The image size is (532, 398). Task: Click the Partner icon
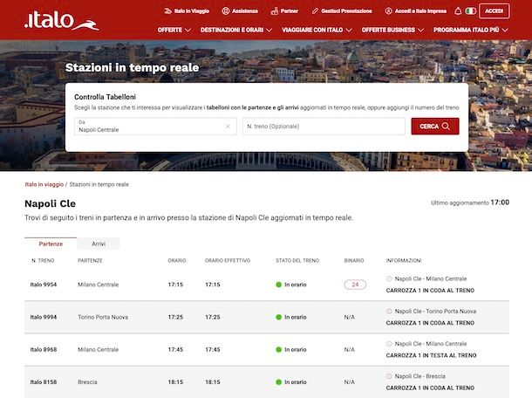[x=275, y=11]
